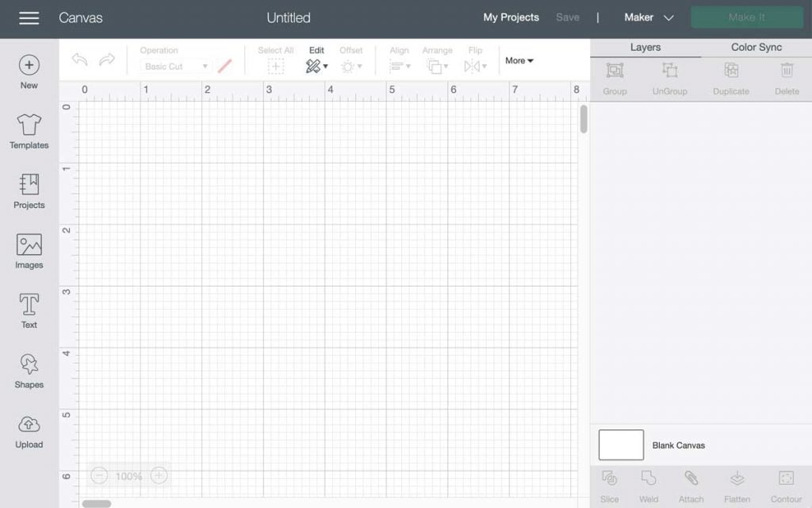Viewport: 812px width, 508px height.
Task: Open the Edit scissors tool
Action: point(312,67)
